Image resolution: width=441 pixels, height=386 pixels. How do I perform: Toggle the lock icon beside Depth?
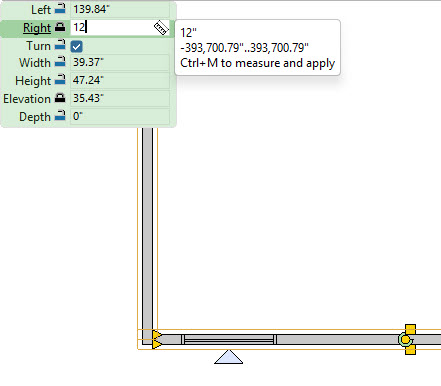pyautogui.click(x=60, y=115)
